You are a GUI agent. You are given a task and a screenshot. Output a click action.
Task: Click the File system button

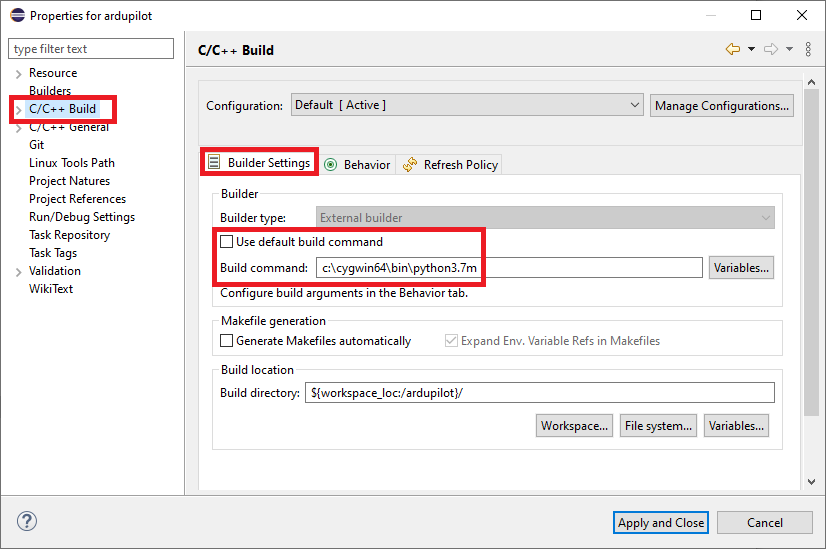pos(658,426)
